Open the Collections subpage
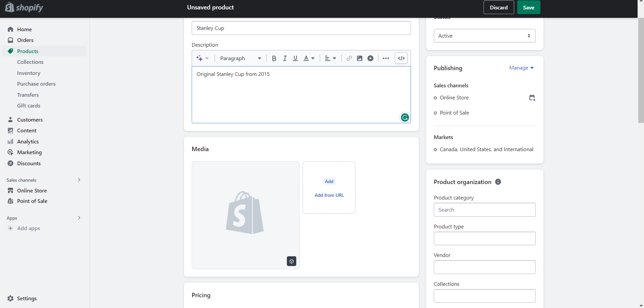Viewport: 644px width, 308px height. pyautogui.click(x=30, y=62)
